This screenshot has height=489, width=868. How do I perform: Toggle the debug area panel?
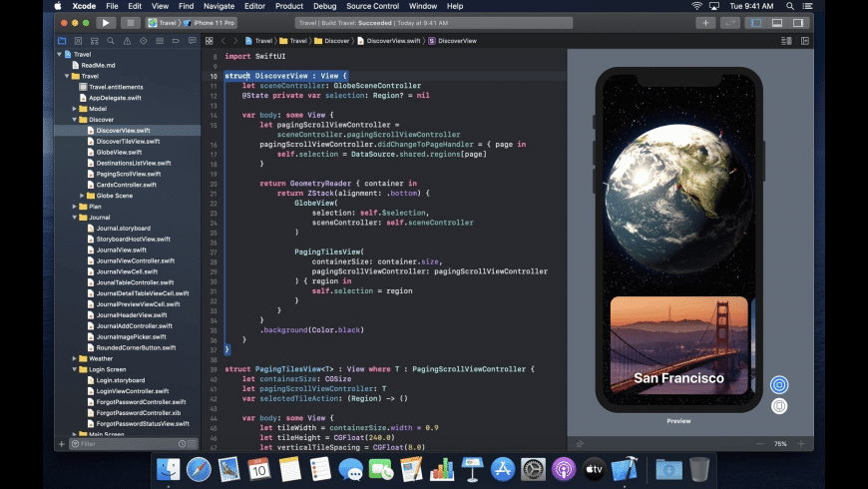pos(776,22)
